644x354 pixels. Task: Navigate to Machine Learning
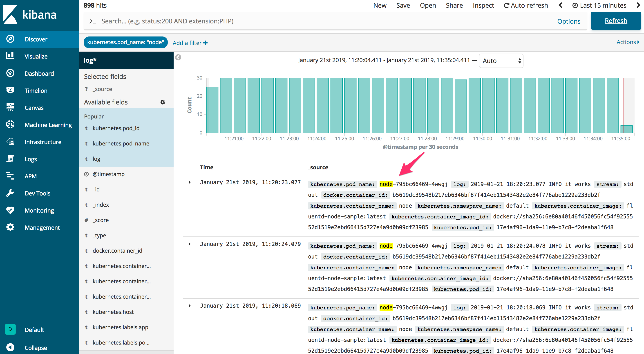click(x=48, y=125)
